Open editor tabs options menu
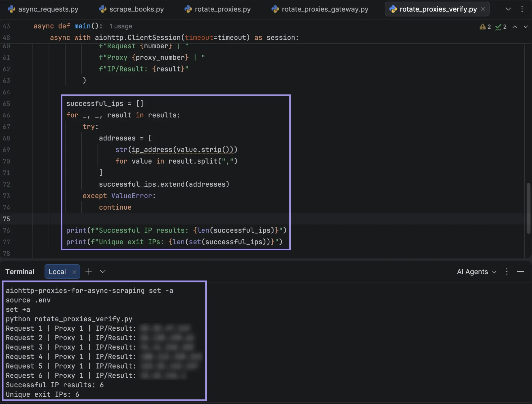Image resolution: width=532 pixels, height=404 pixels. tap(522, 9)
